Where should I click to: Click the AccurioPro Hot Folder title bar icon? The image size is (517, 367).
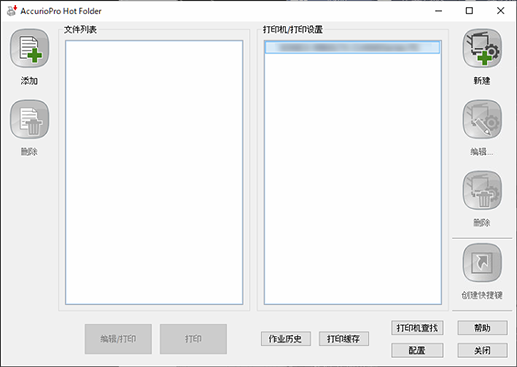(x=12, y=11)
